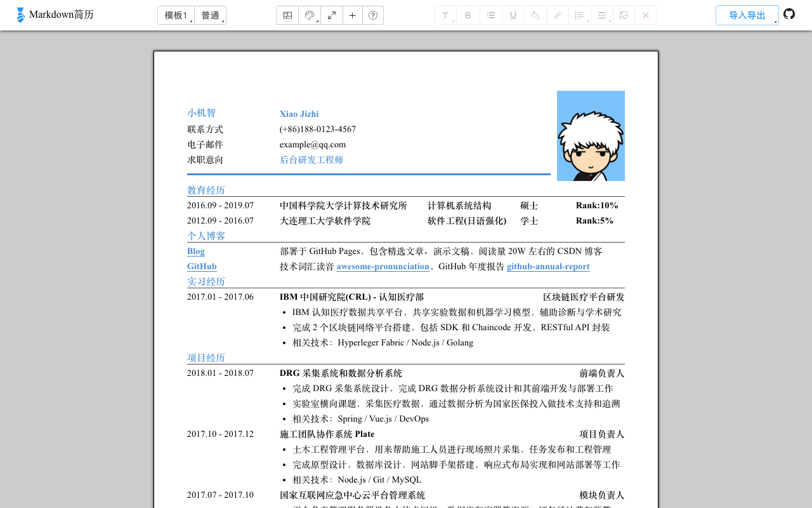This screenshot has height=508, width=812.
Task: Open the line spacing icon
Action: pyautogui.click(x=602, y=15)
